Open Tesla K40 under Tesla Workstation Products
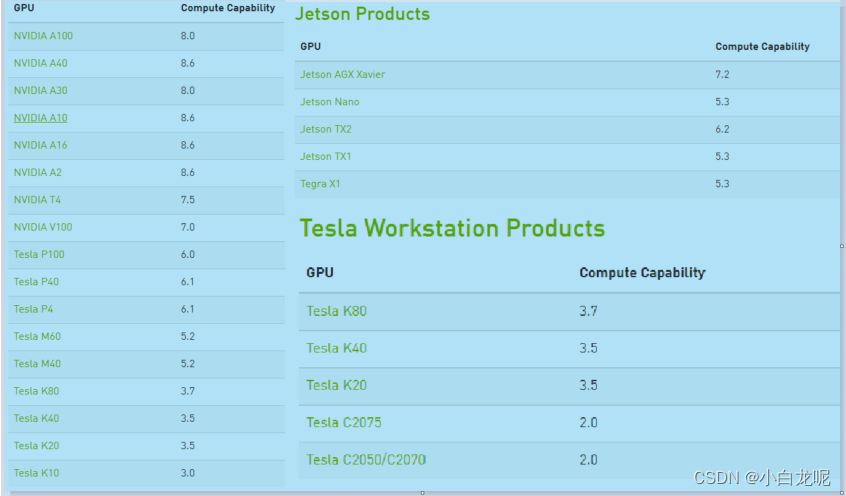 click(x=337, y=348)
